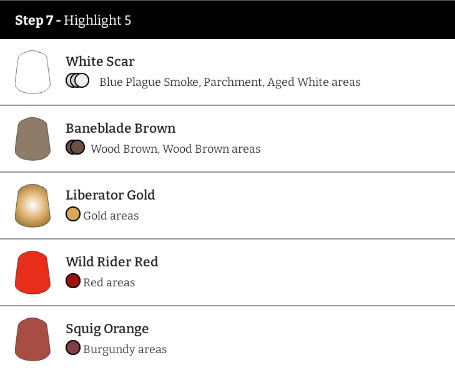Open the Baneblade Brown paint name
455x370 pixels.
(121, 128)
